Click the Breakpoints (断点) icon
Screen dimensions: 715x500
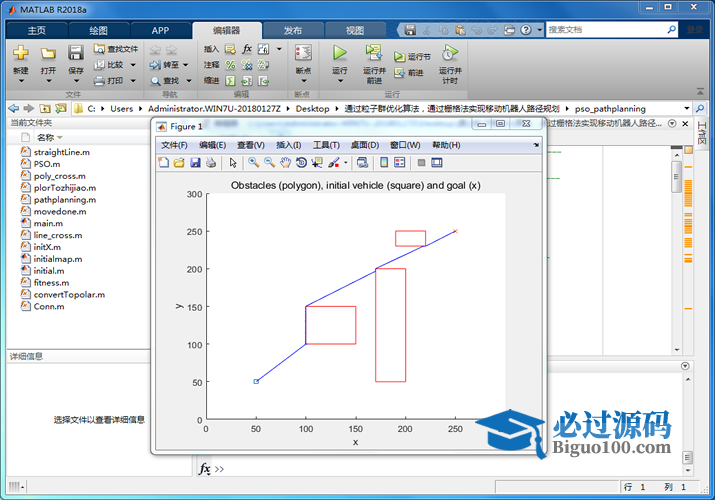click(x=303, y=53)
